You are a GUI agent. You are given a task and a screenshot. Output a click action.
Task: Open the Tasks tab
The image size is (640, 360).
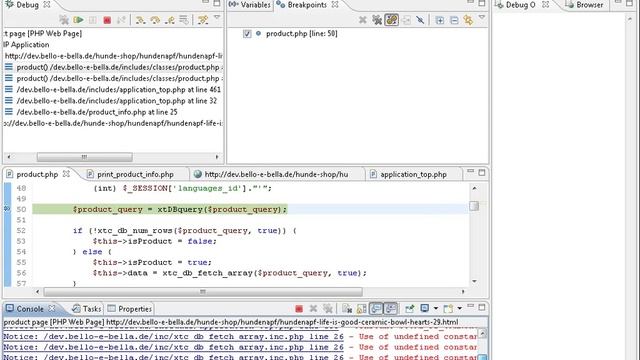tap(87, 309)
